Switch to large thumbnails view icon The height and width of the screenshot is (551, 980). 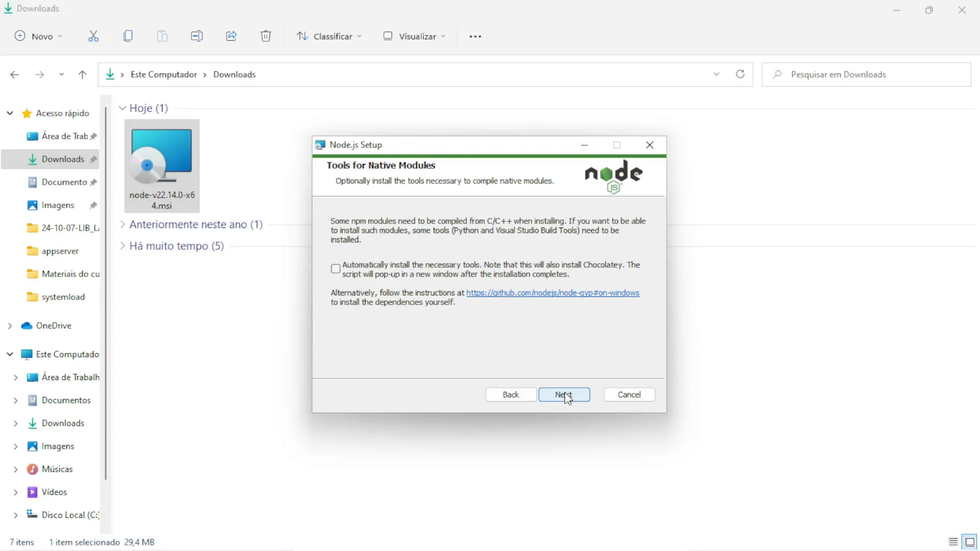click(970, 542)
